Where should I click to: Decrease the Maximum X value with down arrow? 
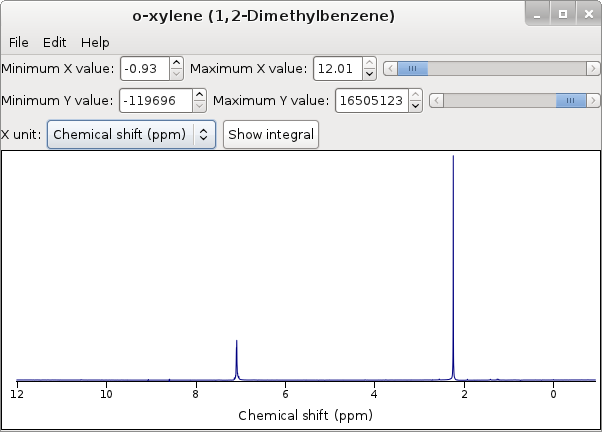pos(369,74)
